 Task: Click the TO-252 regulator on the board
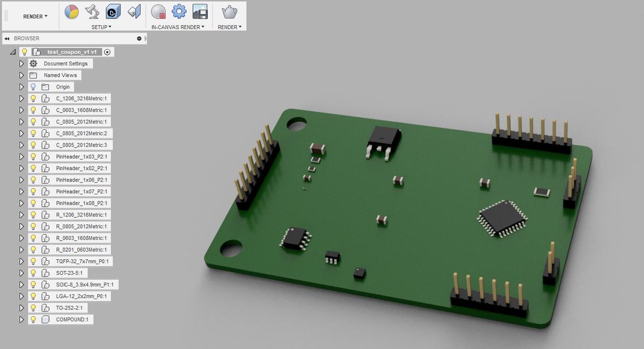click(x=383, y=142)
